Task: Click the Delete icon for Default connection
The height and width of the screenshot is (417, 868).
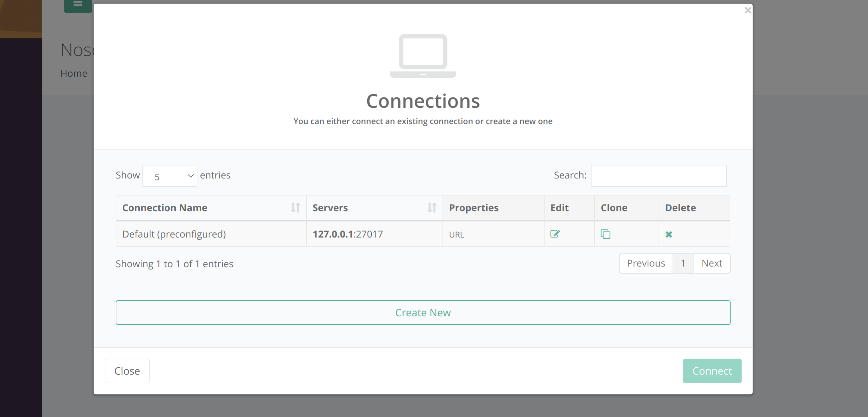Action: (669, 234)
